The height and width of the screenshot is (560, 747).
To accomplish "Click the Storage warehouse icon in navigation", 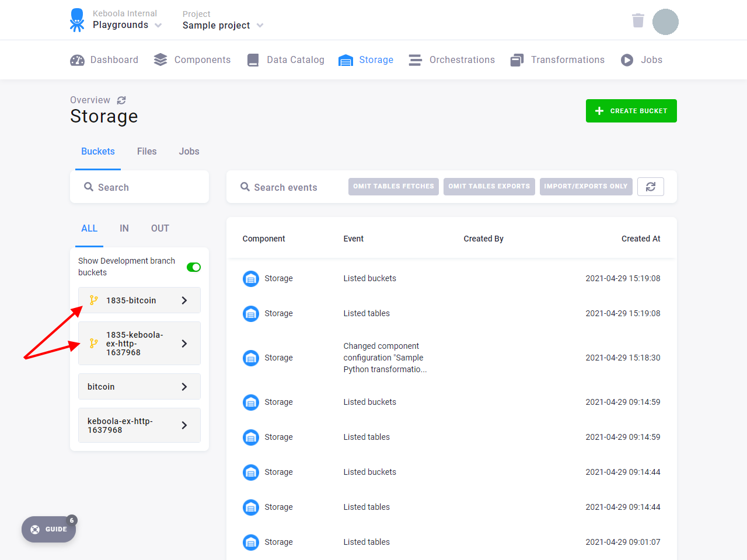I will [x=345, y=60].
